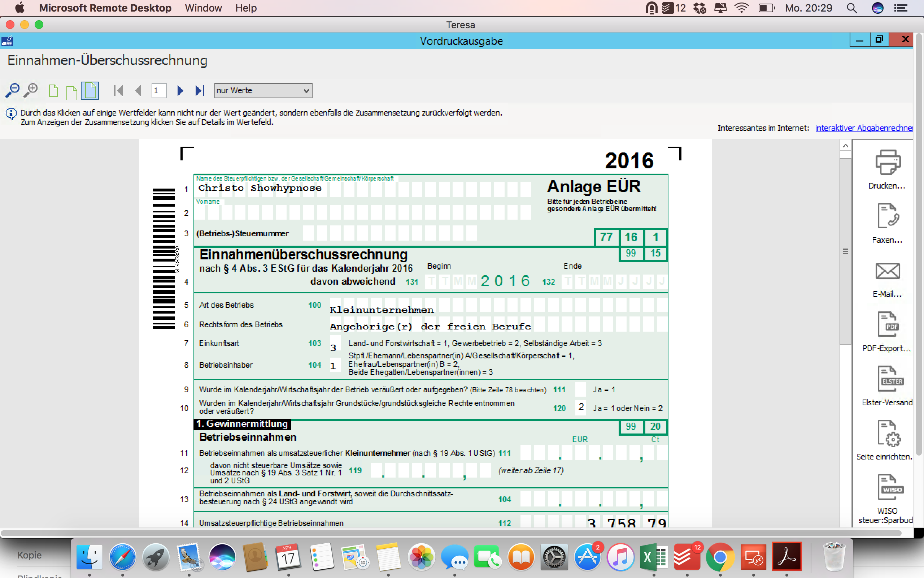Screen dimensions: 924x578
Task: Go to the previous page
Action: pyautogui.click(x=138, y=91)
